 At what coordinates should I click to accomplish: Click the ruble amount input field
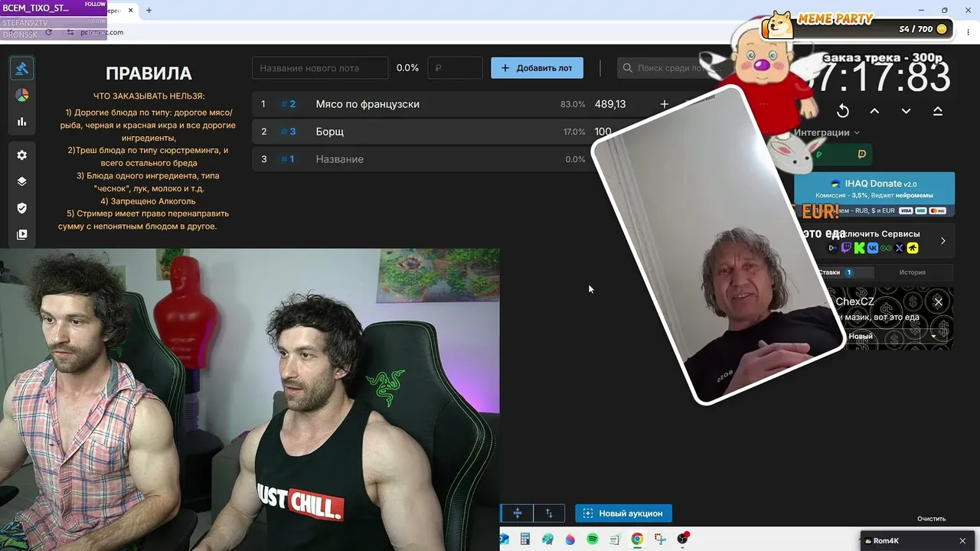pyautogui.click(x=455, y=68)
